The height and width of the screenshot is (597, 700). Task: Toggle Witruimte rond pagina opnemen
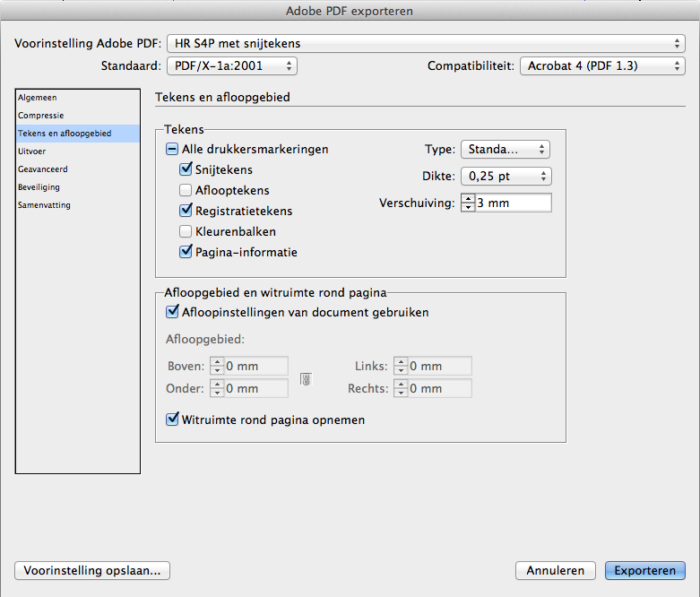click(172, 420)
